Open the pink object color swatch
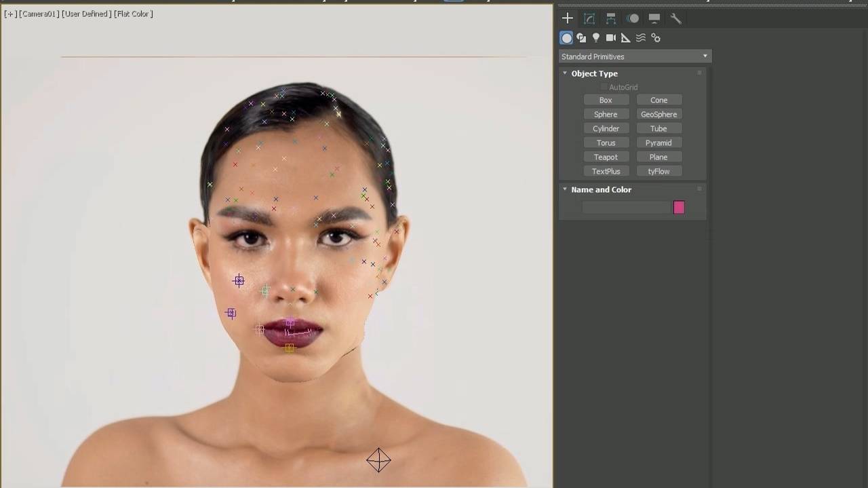Screen dimensions: 868x488 (x=679, y=207)
